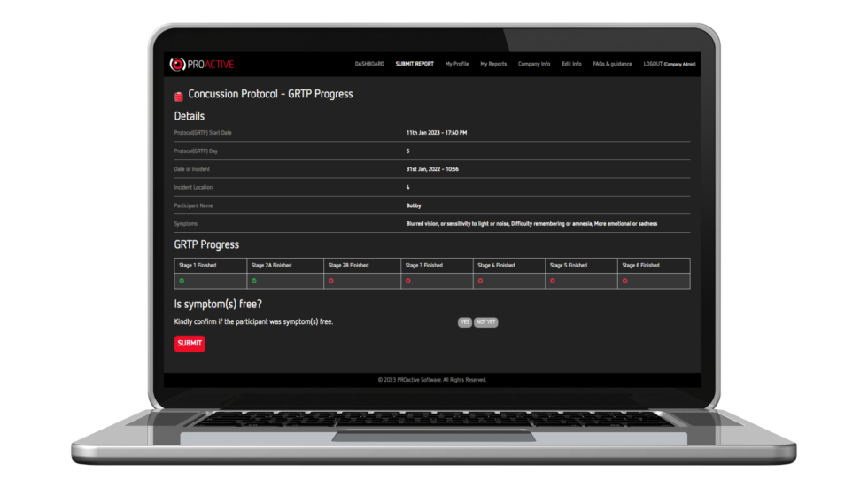The image size is (868, 488).
Task: Open the Dashboard menu item
Action: 369,64
